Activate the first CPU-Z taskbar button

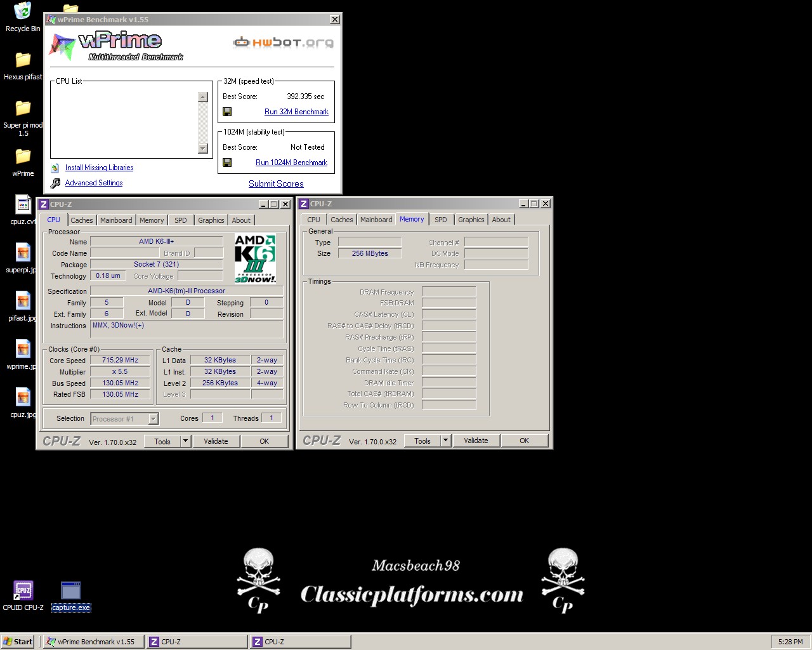(x=197, y=642)
